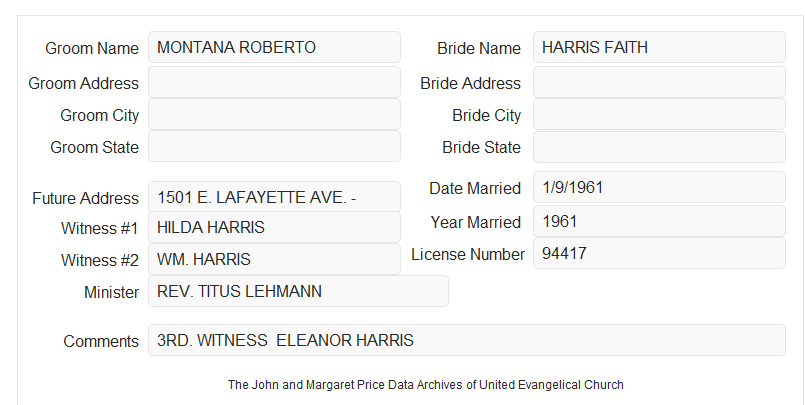Click the License Number field
Image resolution: width=805 pixels, height=405 pixels.
pyautogui.click(x=659, y=253)
